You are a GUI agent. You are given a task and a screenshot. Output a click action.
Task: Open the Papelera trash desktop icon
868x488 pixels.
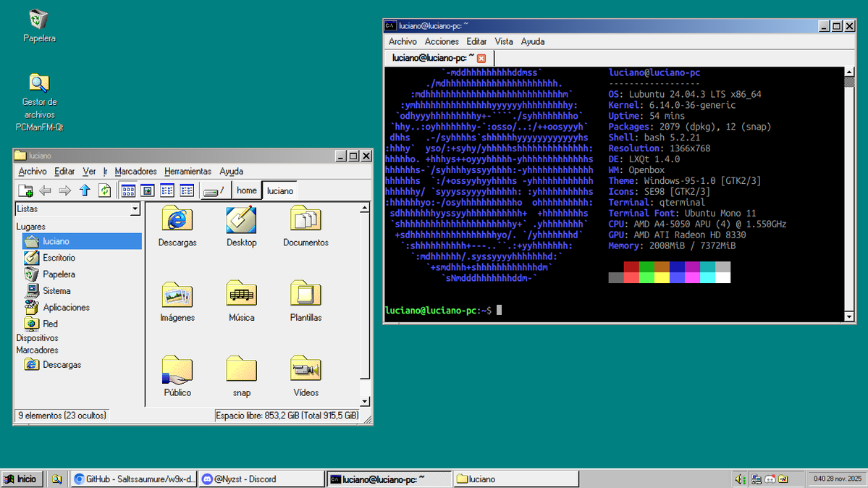pyautogui.click(x=39, y=25)
